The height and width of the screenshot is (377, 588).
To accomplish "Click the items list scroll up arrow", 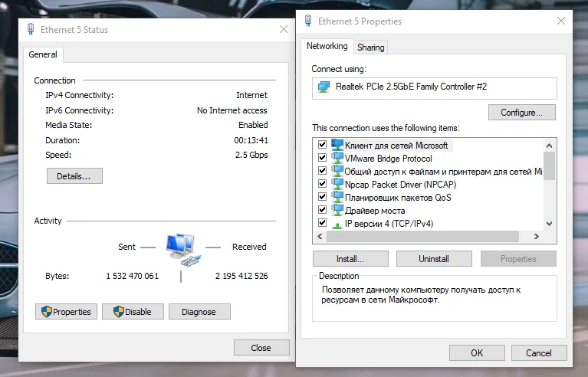I will [550, 146].
